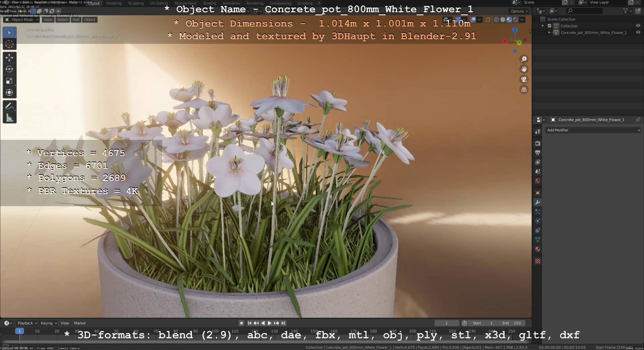
Task: Open the Object menu in 3D viewport
Action: click(x=90, y=20)
